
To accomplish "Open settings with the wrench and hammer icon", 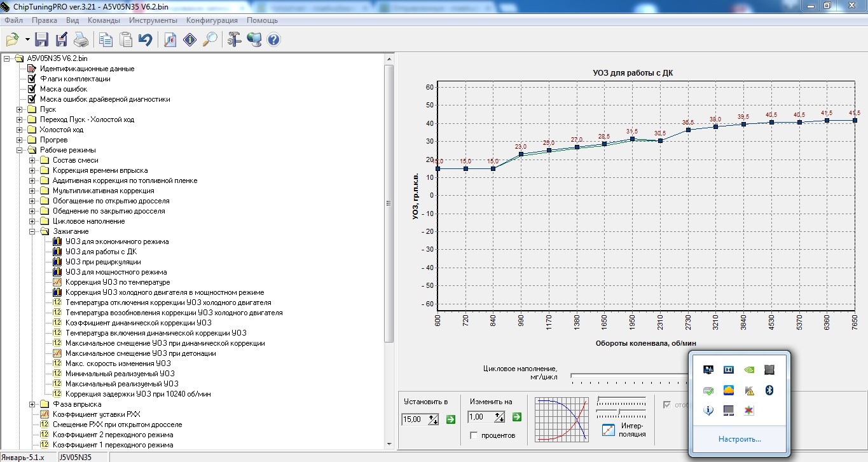I will [234, 40].
